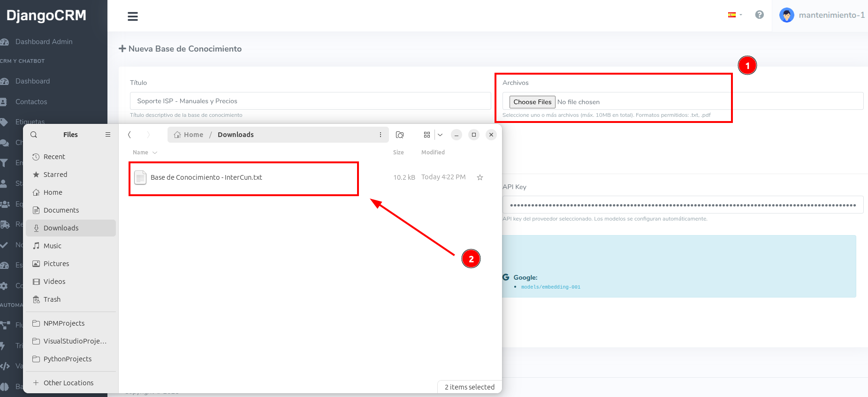Open the mantenimiento-1 user profile avatar

point(786,15)
